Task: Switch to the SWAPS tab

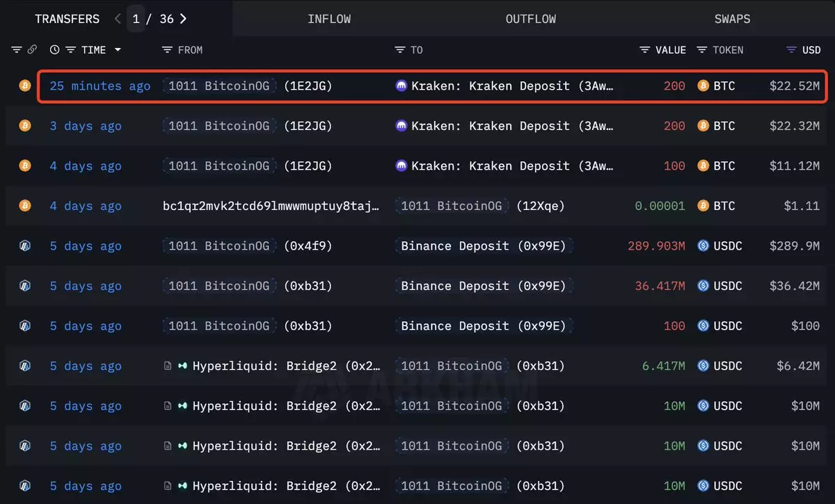Action: tap(732, 19)
